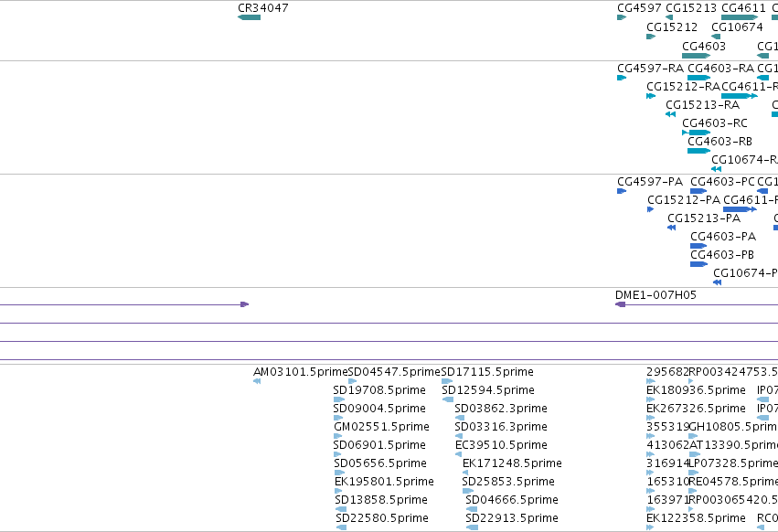
Task: Select SD13858.5prime EST label
Action: (381, 500)
